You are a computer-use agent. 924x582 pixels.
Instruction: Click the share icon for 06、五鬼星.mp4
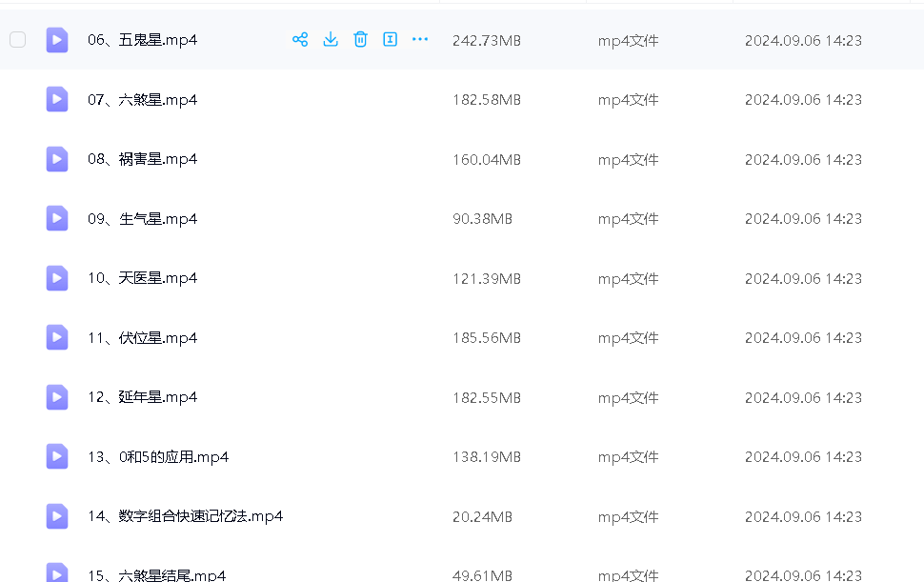(x=300, y=39)
